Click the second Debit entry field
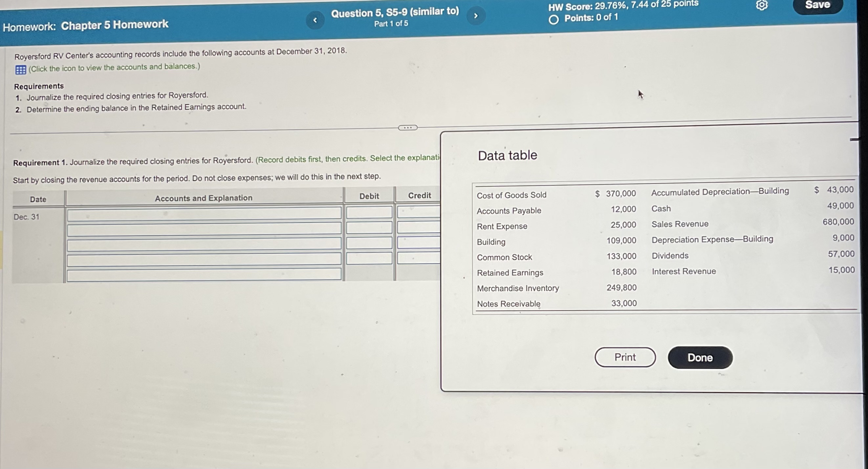 (369, 228)
